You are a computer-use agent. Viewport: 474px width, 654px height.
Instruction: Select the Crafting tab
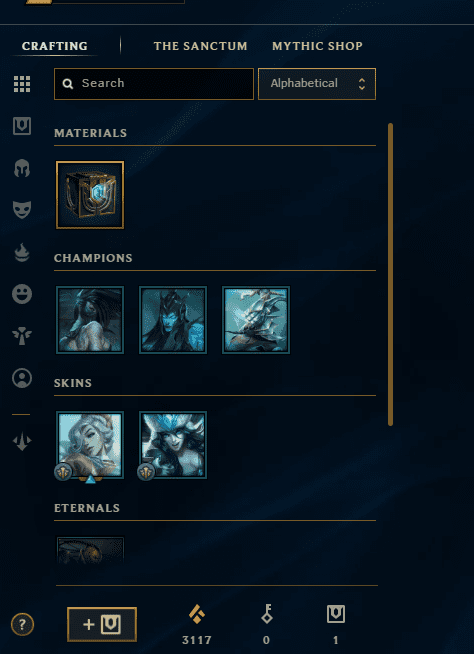click(x=55, y=46)
